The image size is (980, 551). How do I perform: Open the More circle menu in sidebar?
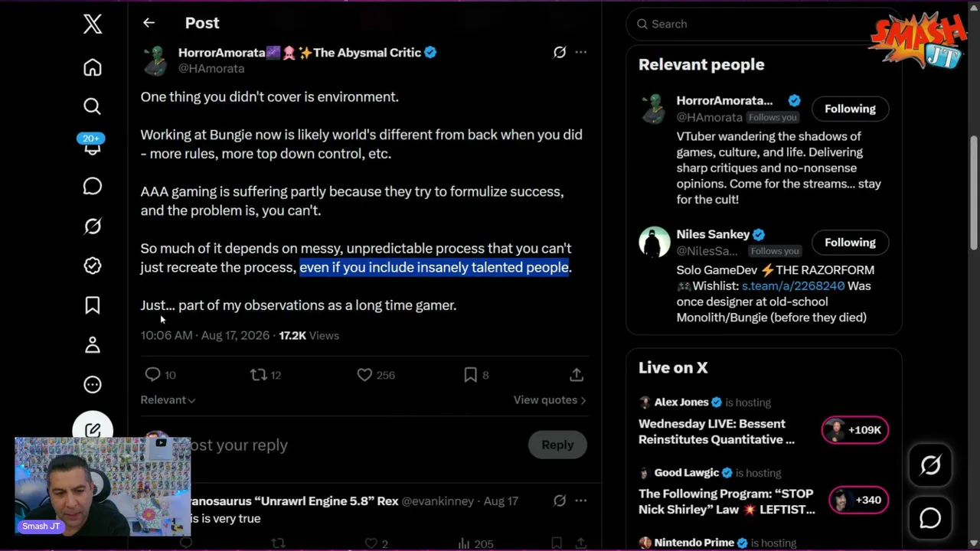(x=93, y=385)
